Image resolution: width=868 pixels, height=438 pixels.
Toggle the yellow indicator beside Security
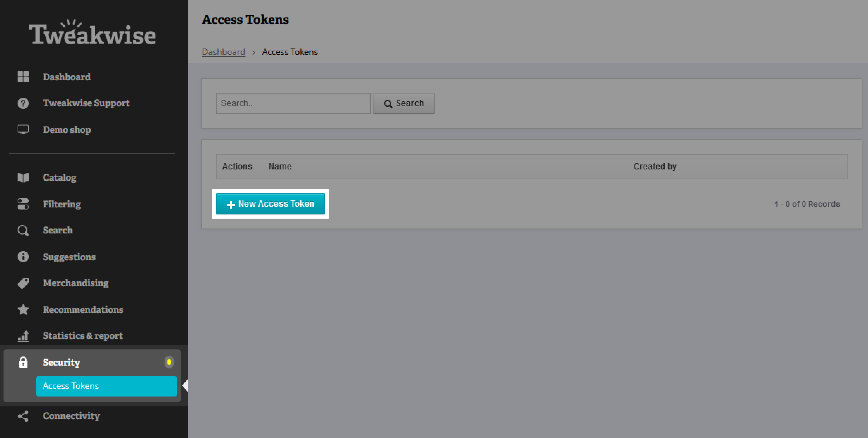[169, 362]
